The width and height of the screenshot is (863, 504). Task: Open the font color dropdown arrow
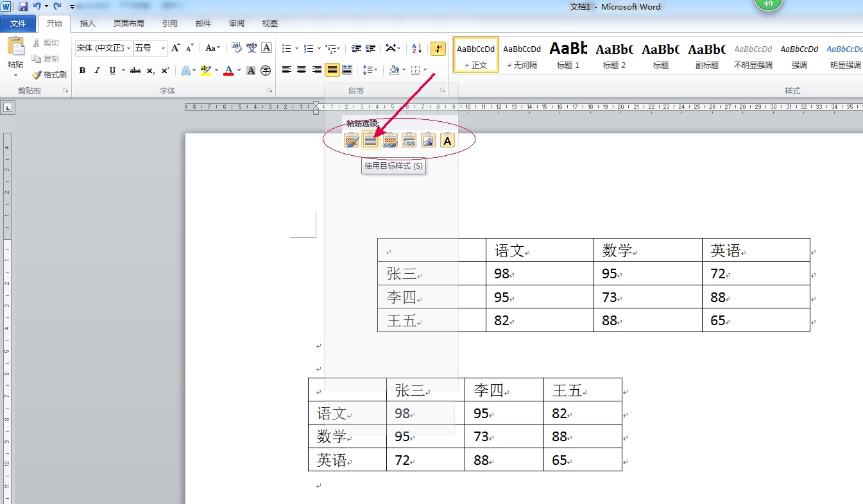(x=239, y=71)
